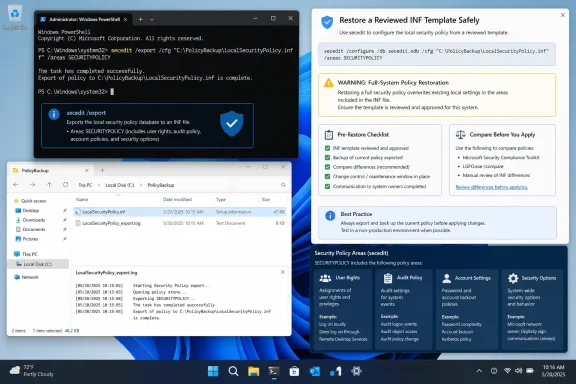Open Settings gear from taskbar
This screenshot has width=576, height=384.
pos(356,371)
